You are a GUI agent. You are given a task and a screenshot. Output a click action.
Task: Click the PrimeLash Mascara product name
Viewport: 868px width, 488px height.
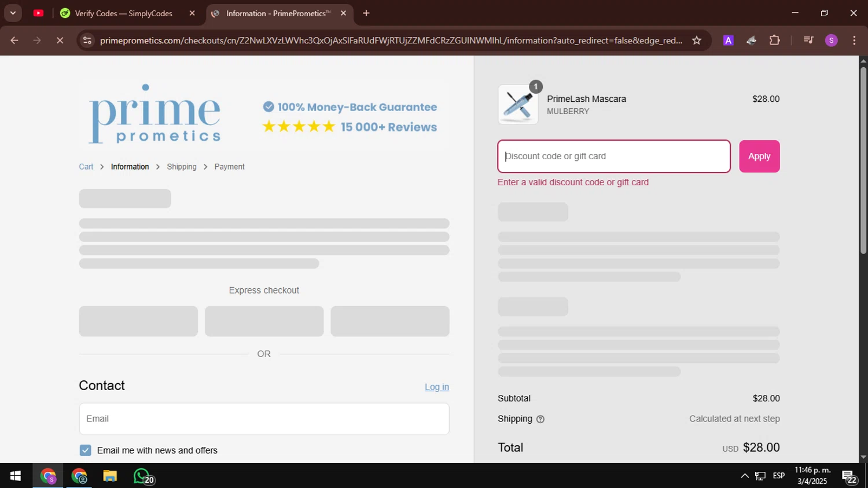(x=586, y=99)
